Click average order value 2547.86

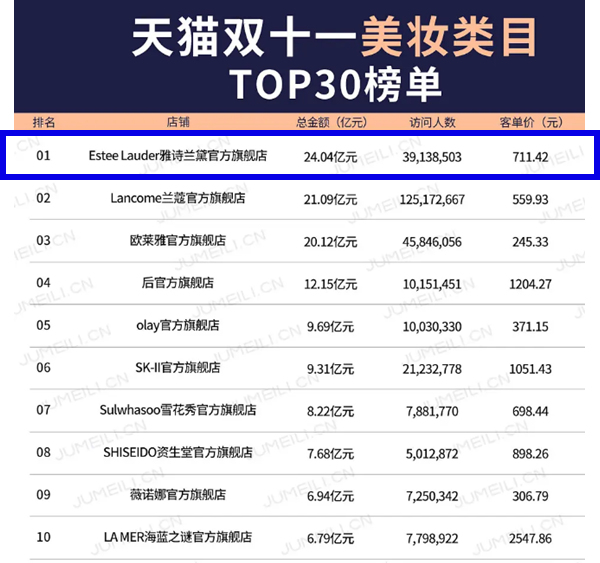(x=530, y=539)
